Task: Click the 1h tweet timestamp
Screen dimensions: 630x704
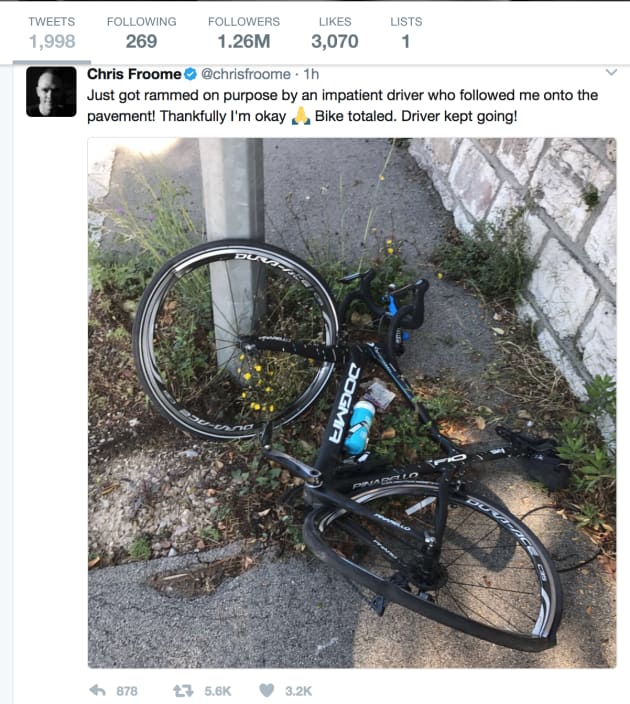Action: point(311,74)
